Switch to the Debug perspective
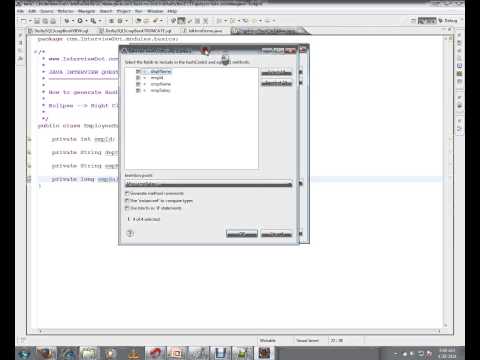This screenshot has width=480, height=360. pyautogui.click(x=448, y=21)
